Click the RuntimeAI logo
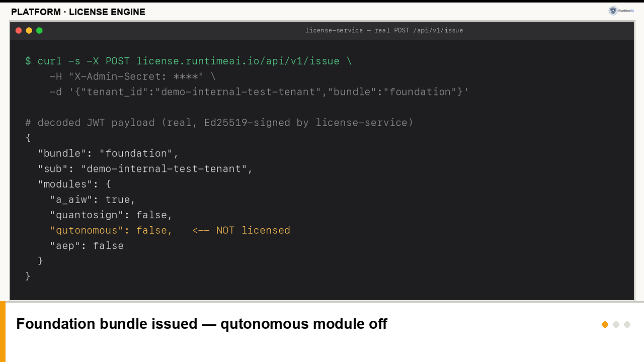Screen dimensions: 644x362 (x=621, y=11)
